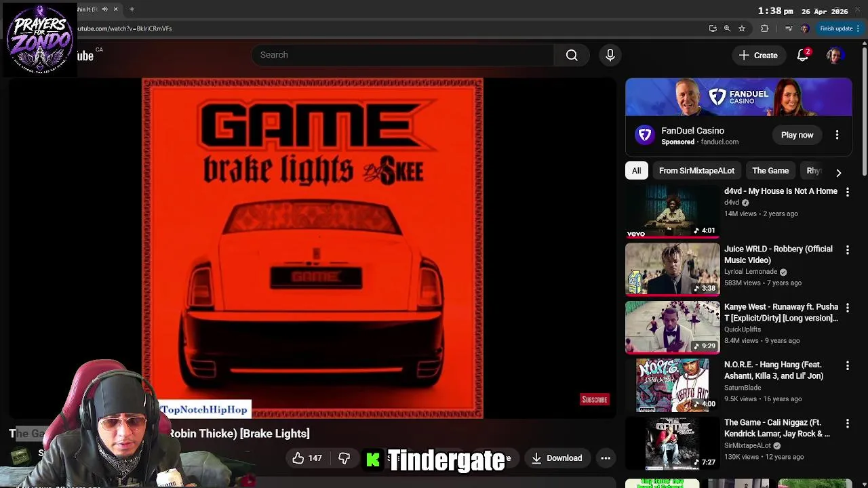Open the SaturnBlade channel name

tap(743, 388)
